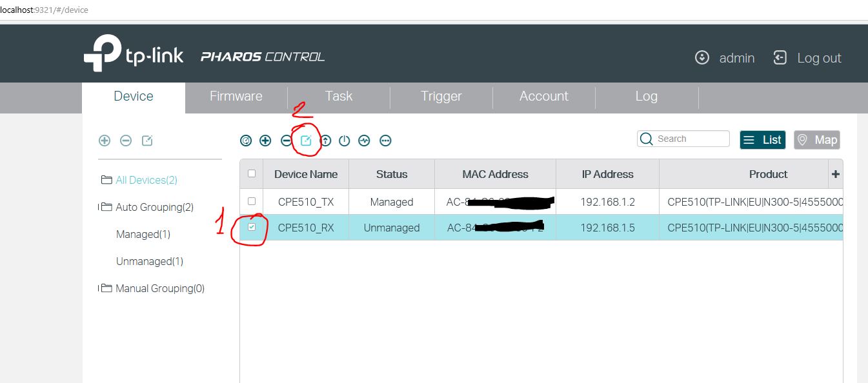Click the firmware upgrade arrow icon
This screenshot has width=868, height=383.
pyautogui.click(x=326, y=141)
